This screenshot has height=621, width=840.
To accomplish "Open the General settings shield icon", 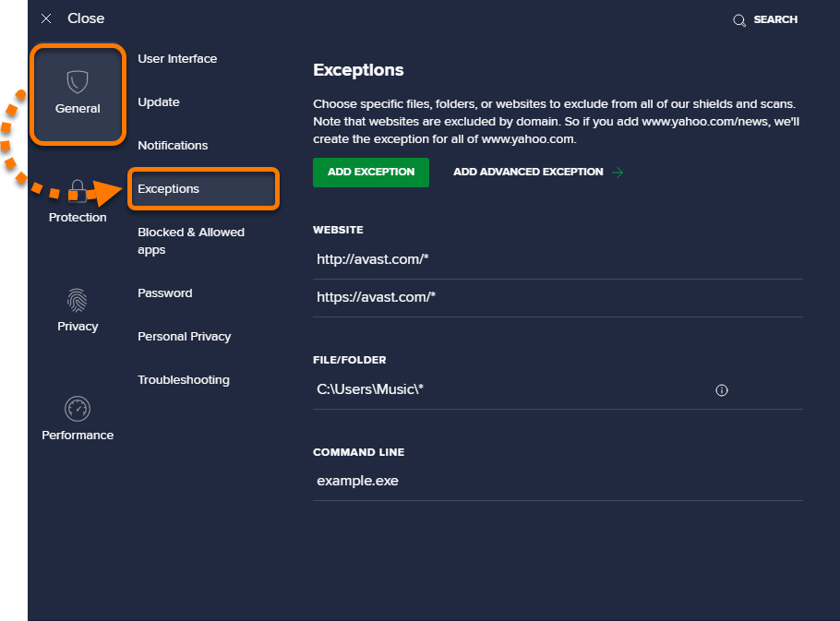I will 78,82.
